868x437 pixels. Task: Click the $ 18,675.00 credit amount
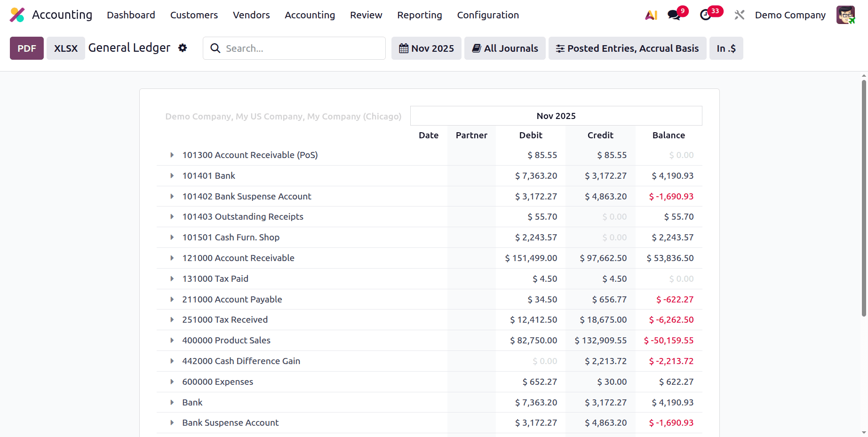tap(603, 320)
